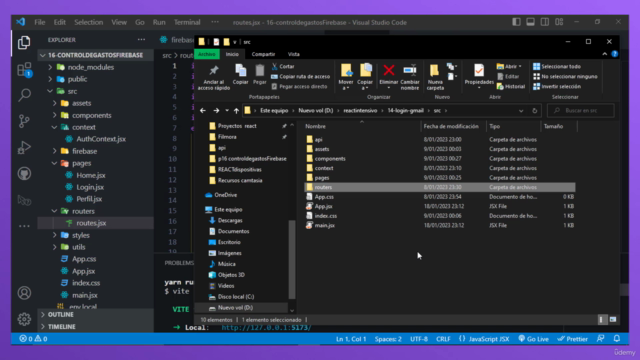Open the Accounts icon in VS Code

pyautogui.click(x=24, y=293)
